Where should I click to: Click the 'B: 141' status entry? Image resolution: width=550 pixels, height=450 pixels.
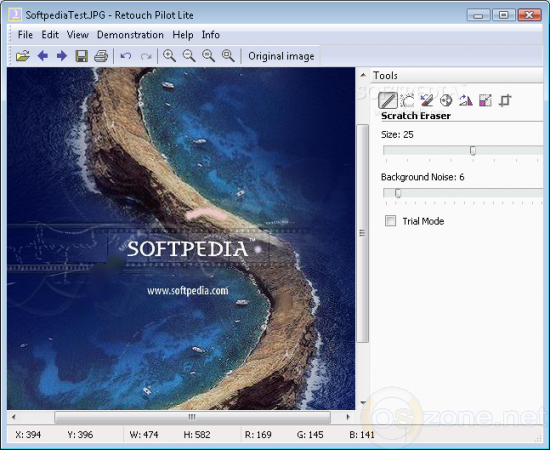click(x=362, y=435)
